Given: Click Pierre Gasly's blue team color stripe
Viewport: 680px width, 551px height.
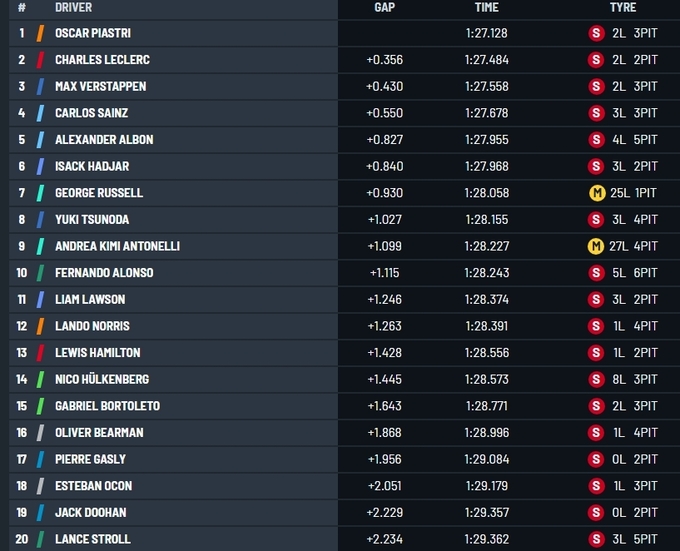Looking at the screenshot, I should [40, 459].
